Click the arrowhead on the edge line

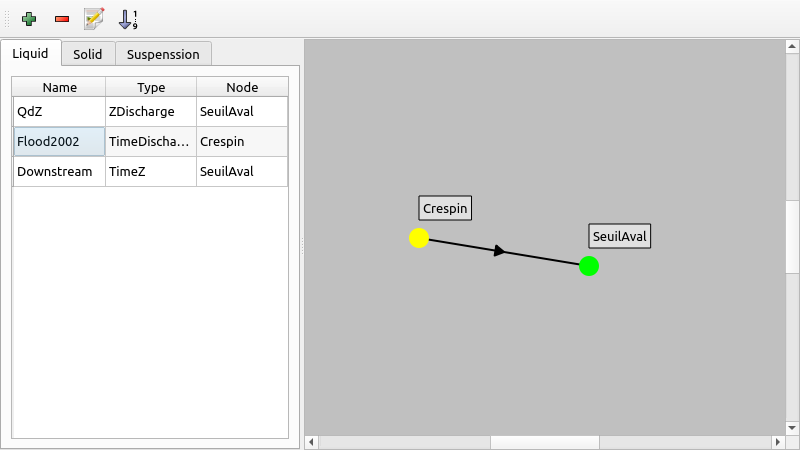tap(500, 251)
